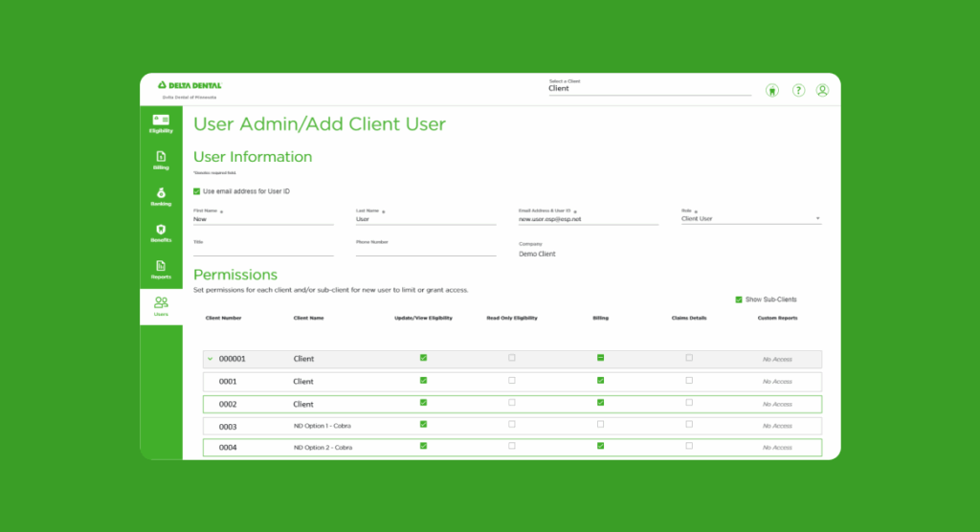Enable Claims Details for client 000001

coord(689,358)
